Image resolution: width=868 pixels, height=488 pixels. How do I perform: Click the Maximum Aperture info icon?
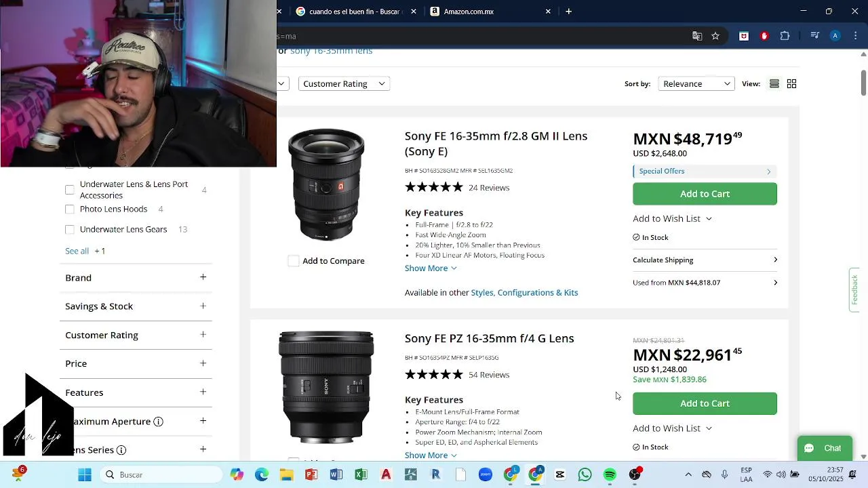(158, 422)
